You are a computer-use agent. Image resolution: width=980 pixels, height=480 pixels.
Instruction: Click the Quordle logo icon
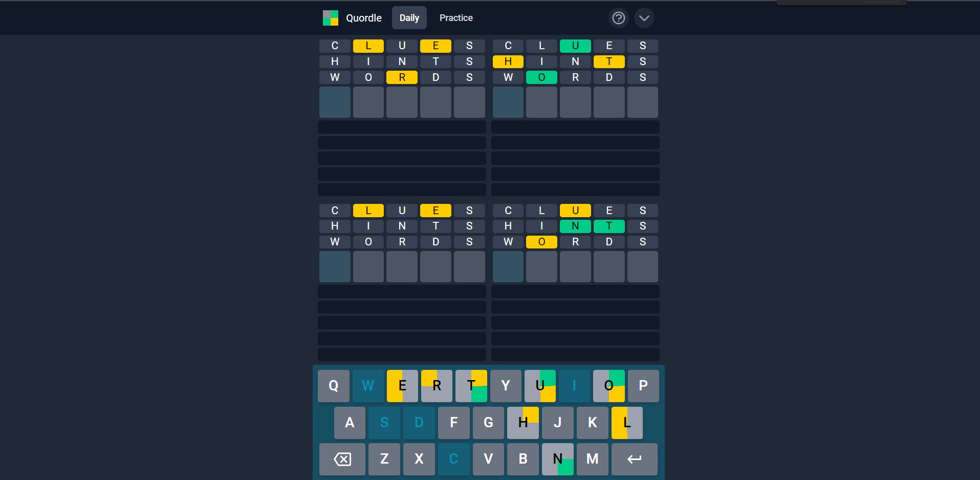pyautogui.click(x=331, y=18)
